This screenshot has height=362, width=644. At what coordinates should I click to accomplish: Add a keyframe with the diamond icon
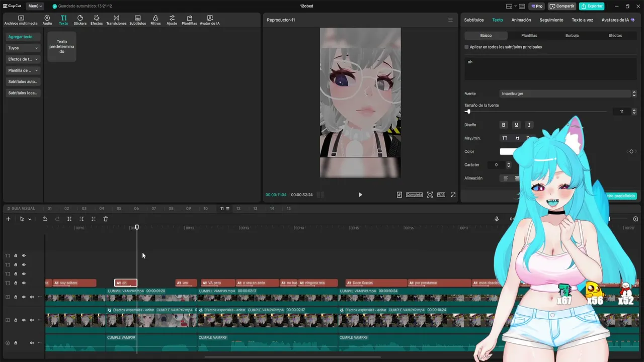pos(631,151)
